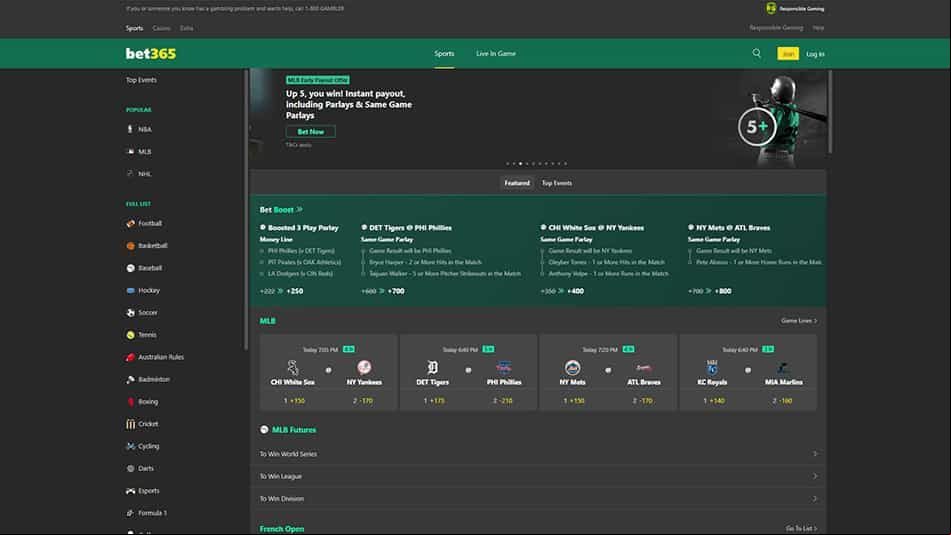Switch to the Featured tab
Screen dimensions: 951x535
[x=517, y=183]
